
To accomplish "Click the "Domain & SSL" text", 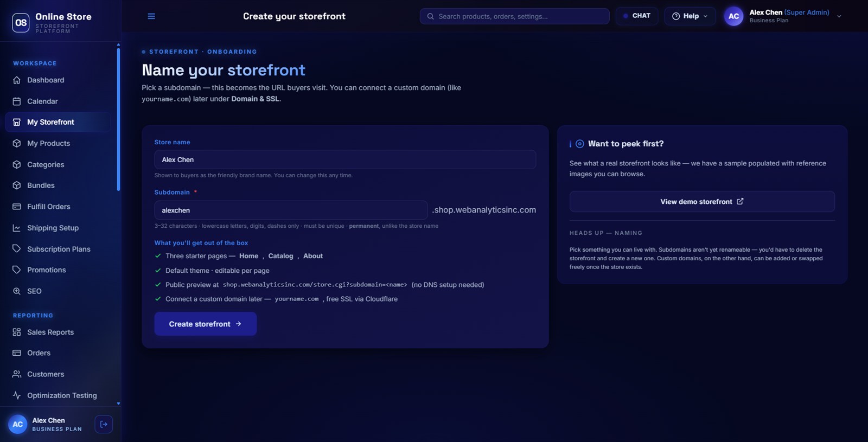I will [x=255, y=99].
